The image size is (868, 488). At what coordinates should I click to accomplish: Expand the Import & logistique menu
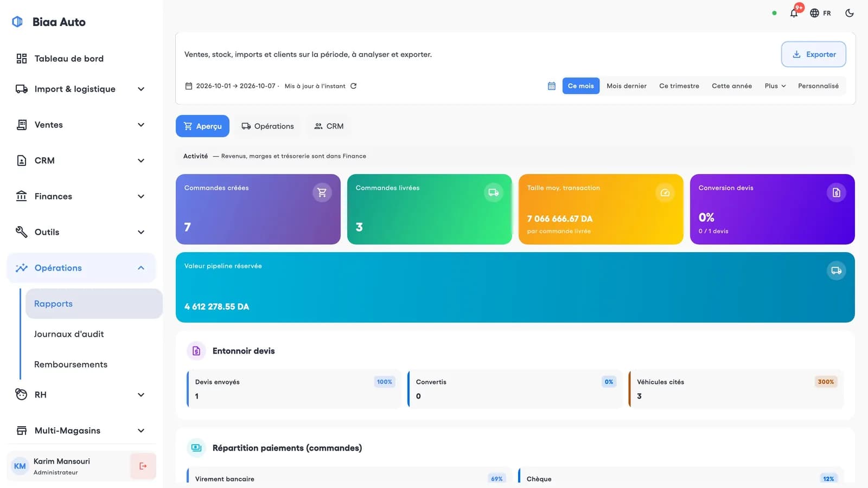(81, 89)
